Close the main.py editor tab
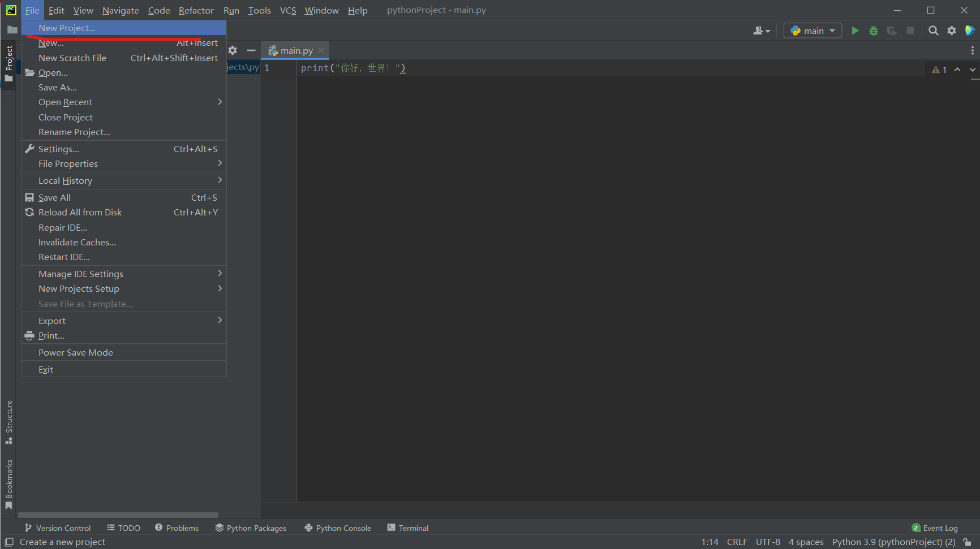This screenshot has width=980, height=549. pyautogui.click(x=321, y=50)
